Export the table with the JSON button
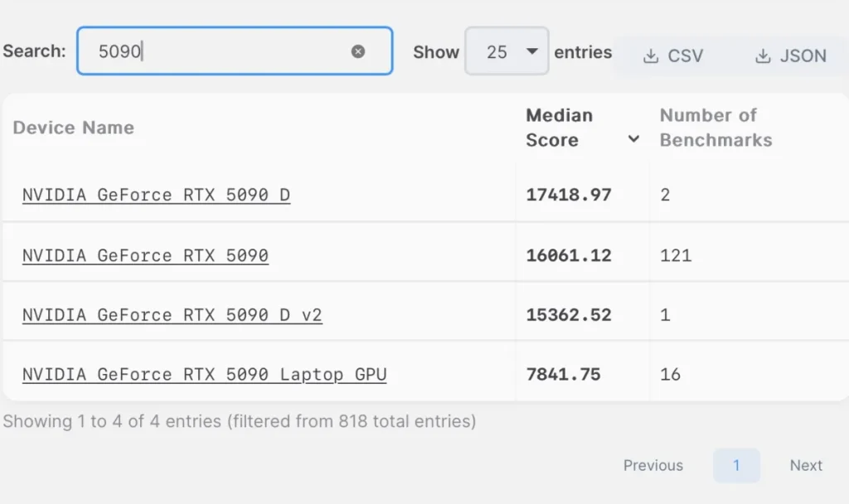The height and width of the screenshot is (504, 849). pos(790,56)
